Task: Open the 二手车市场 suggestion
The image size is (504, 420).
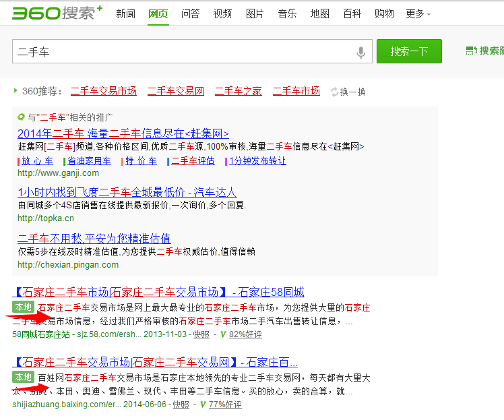Action: [296, 91]
